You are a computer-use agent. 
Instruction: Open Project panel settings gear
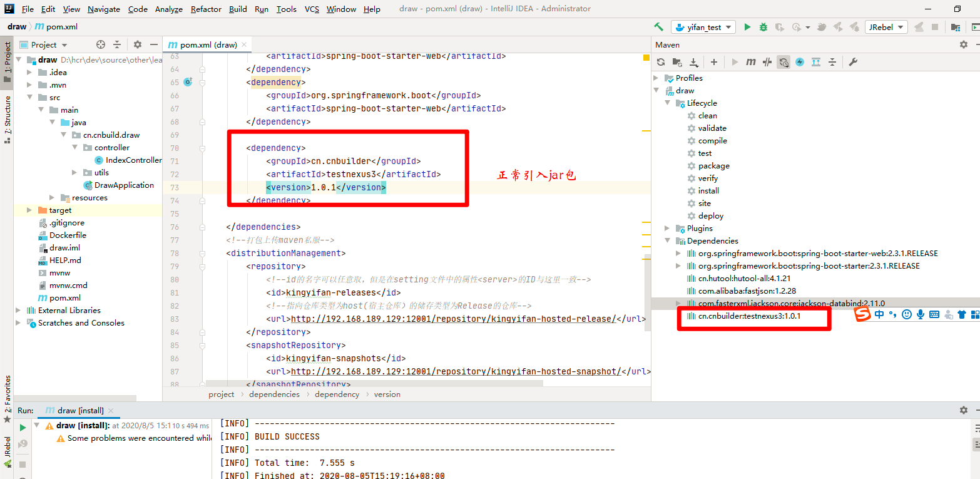click(138, 44)
